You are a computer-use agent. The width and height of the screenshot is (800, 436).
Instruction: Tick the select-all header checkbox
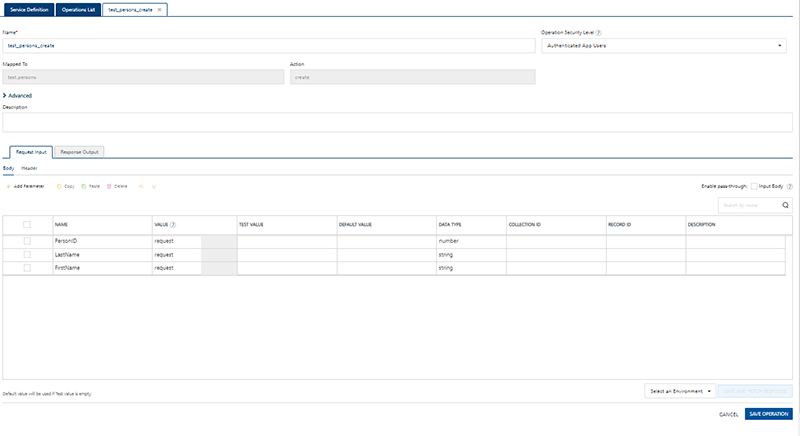(27, 225)
